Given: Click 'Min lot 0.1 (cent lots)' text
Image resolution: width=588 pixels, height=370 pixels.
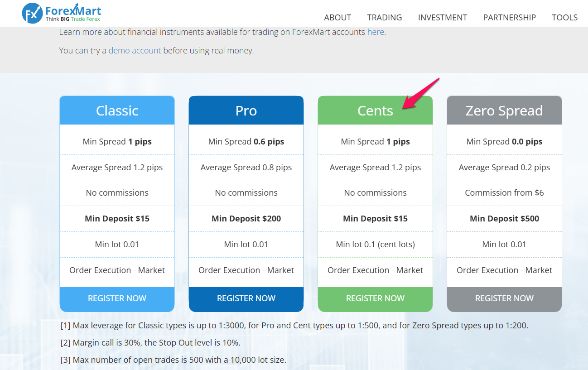Looking at the screenshot, I should pos(375,245).
